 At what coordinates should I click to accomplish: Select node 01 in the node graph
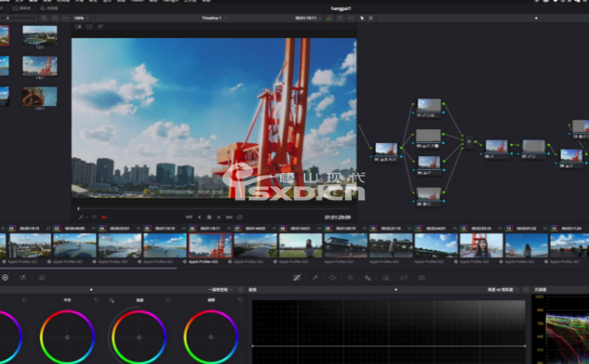point(386,151)
